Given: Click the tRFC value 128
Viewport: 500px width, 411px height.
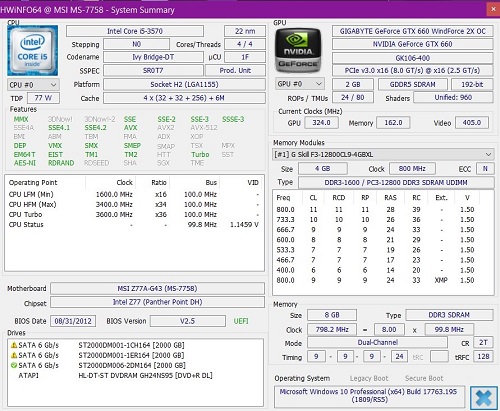Looking at the screenshot, I should 483,357.
